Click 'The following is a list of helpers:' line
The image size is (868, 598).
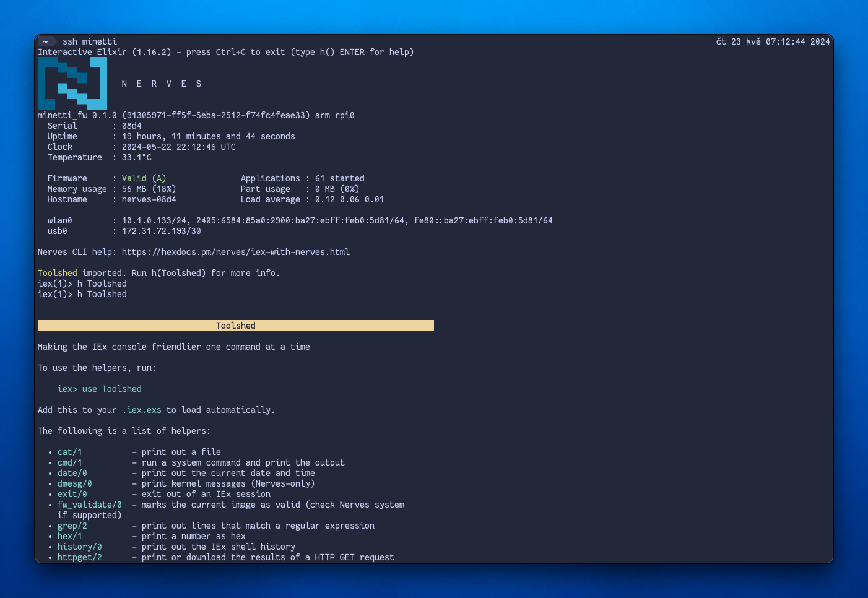[124, 431]
